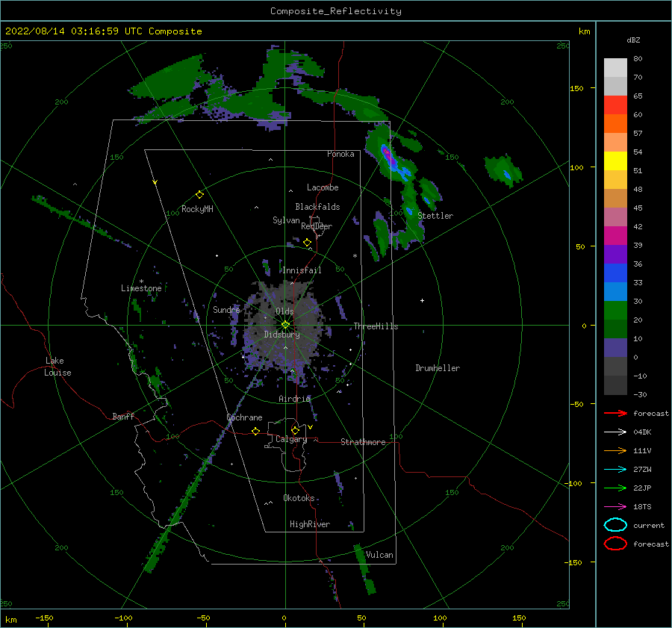Select the orange 111V arrow icon
This screenshot has height=628, width=672.
(x=615, y=450)
